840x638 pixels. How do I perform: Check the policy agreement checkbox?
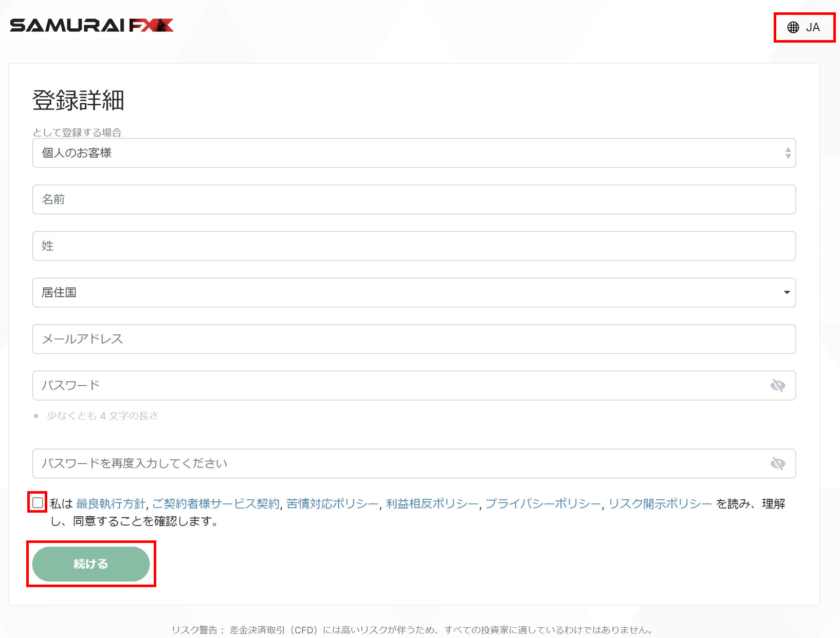point(38,502)
